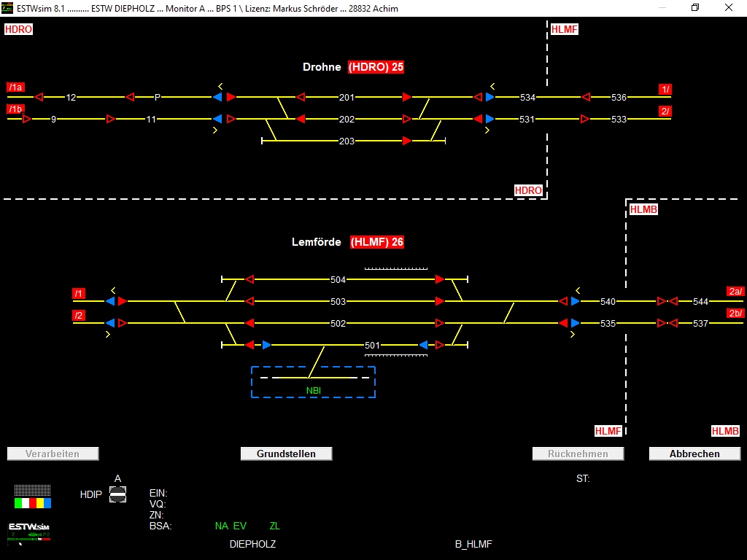
Task: Click the HDRO area label tag
Action: 18,29
